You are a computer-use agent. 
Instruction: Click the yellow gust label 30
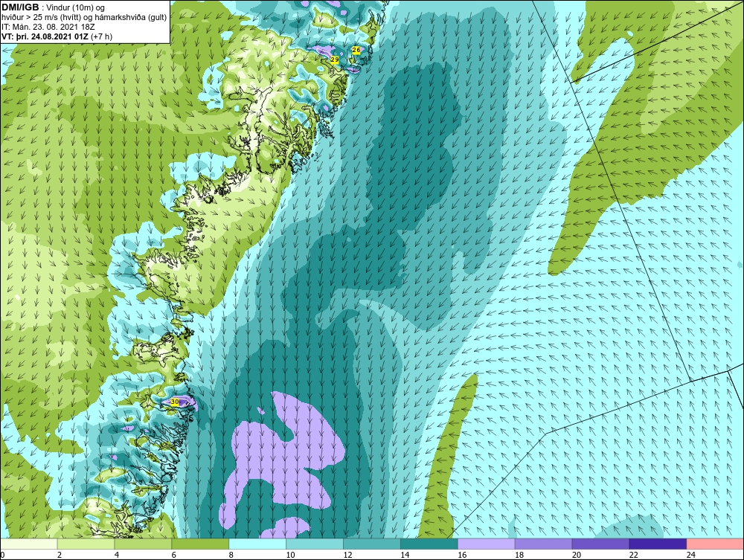click(175, 402)
